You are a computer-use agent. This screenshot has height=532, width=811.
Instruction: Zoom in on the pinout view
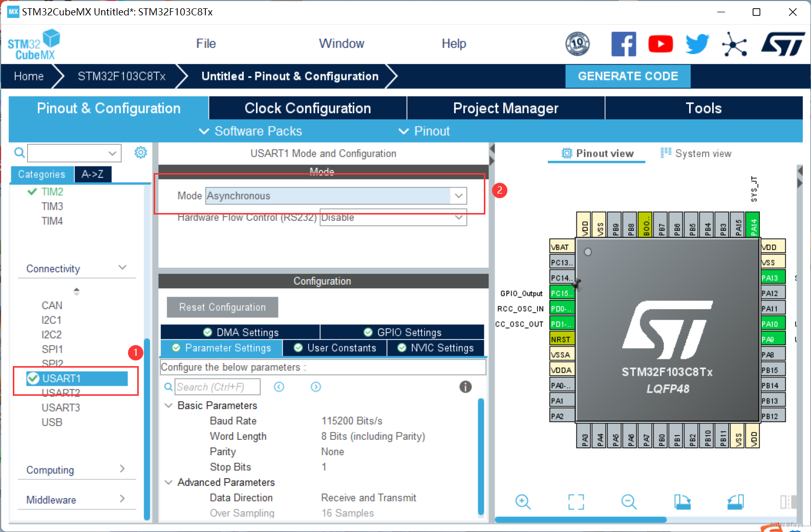tap(523, 502)
